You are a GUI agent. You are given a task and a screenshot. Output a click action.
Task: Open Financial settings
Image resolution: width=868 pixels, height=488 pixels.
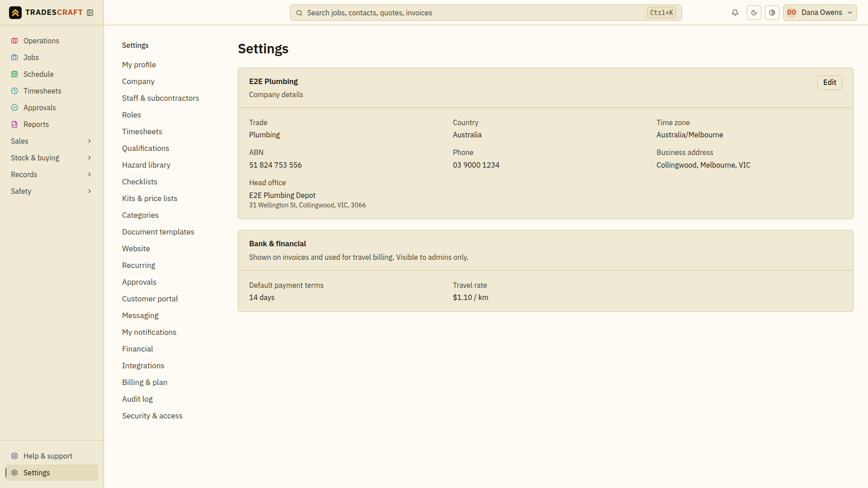(137, 349)
